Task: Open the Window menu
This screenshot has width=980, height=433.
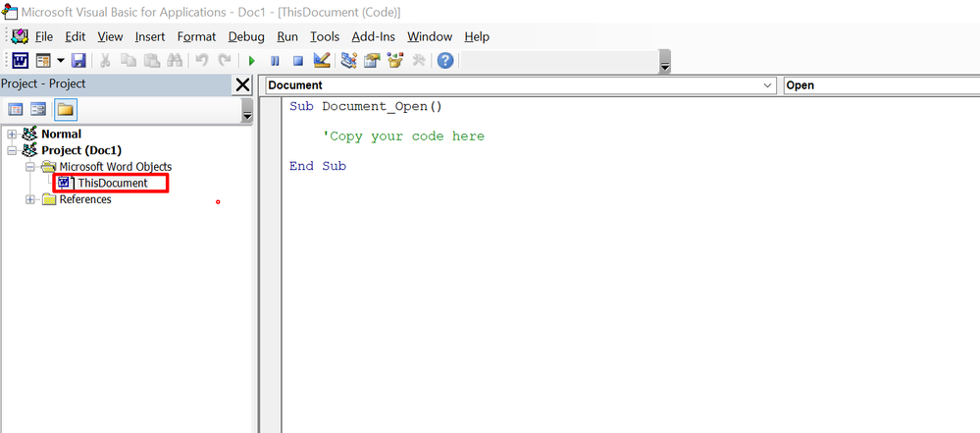Action: [430, 37]
